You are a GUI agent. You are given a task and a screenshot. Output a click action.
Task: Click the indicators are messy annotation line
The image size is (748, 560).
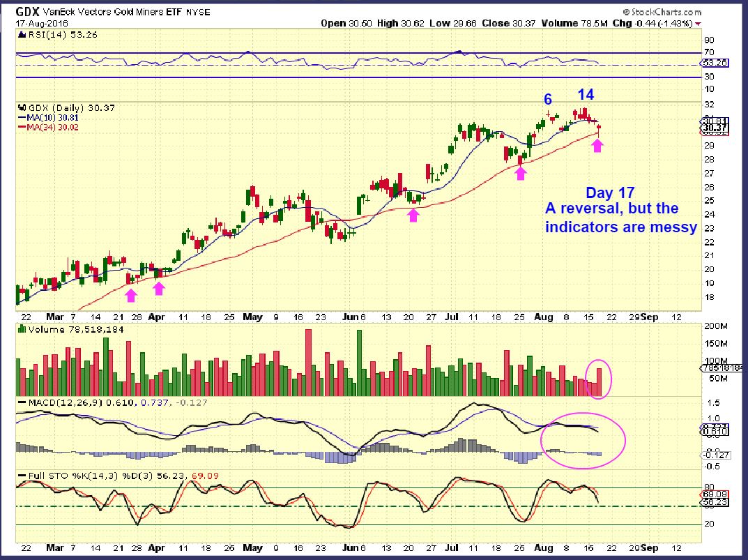pyautogui.click(x=621, y=227)
